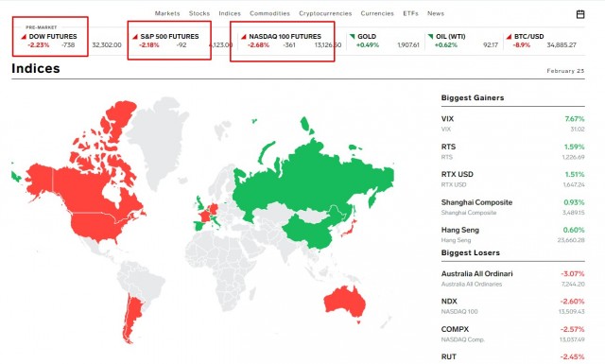This screenshot has height=364, width=605.
Task: Click the red arrow beside BTC/USD
Action: click(509, 36)
